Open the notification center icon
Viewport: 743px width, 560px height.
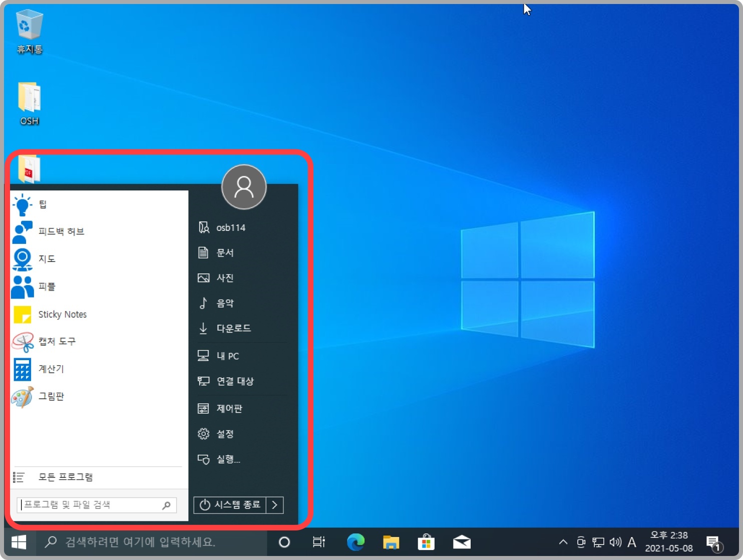tap(714, 543)
